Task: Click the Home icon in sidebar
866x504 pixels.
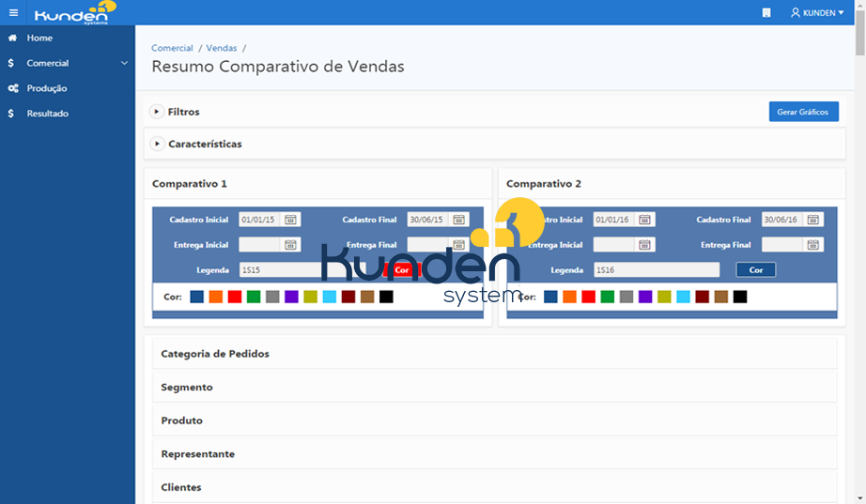Action: (12, 38)
